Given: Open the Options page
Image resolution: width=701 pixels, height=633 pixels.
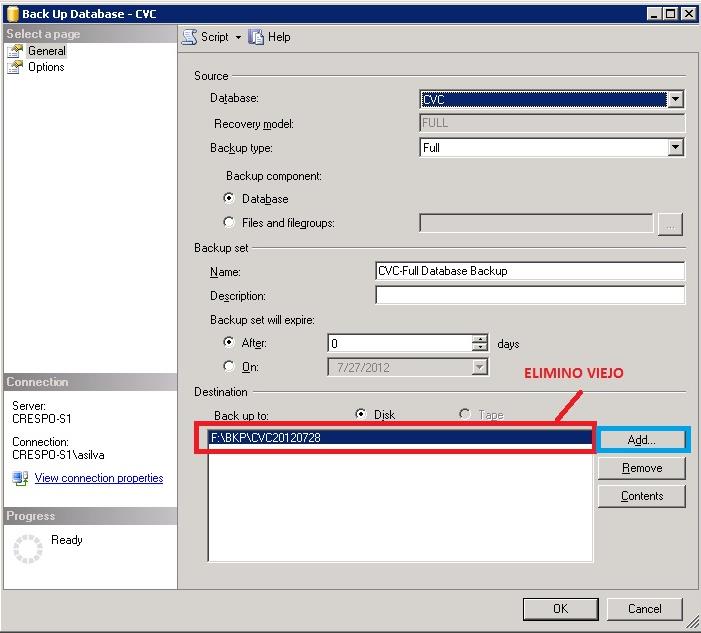Looking at the screenshot, I should pos(46,67).
